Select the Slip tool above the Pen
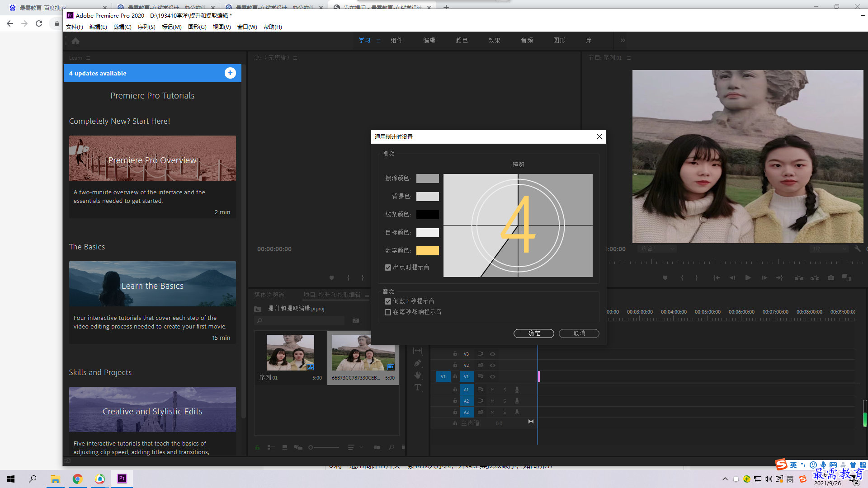Viewport: 868px width, 488px height. tap(418, 351)
